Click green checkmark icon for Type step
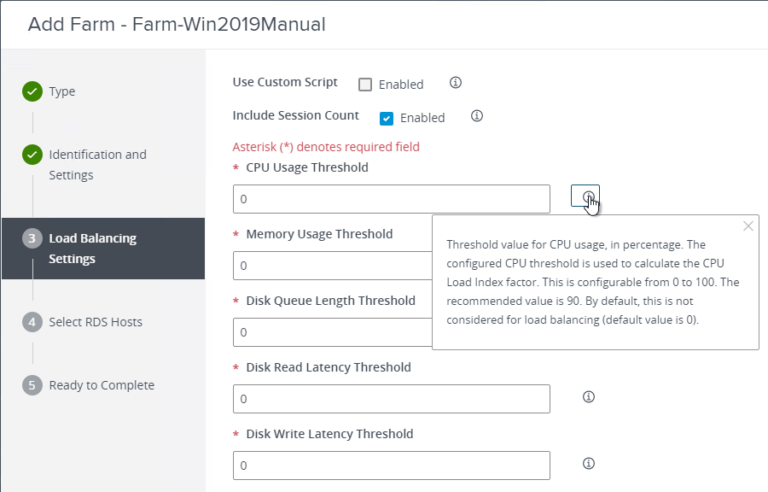The height and width of the screenshot is (492, 768). click(32, 91)
